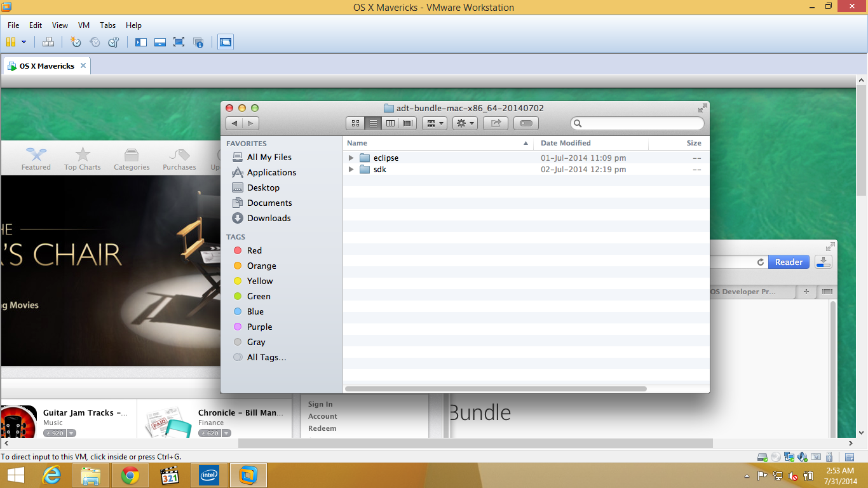Open All My Files in sidebar
868x488 pixels.
point(269,157)
